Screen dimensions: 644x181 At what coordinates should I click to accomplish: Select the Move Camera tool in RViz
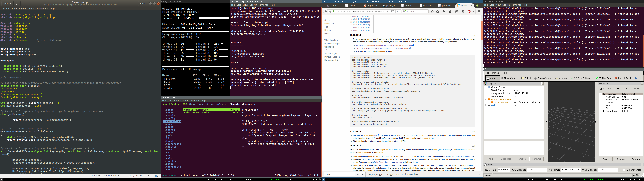[509, 78]
